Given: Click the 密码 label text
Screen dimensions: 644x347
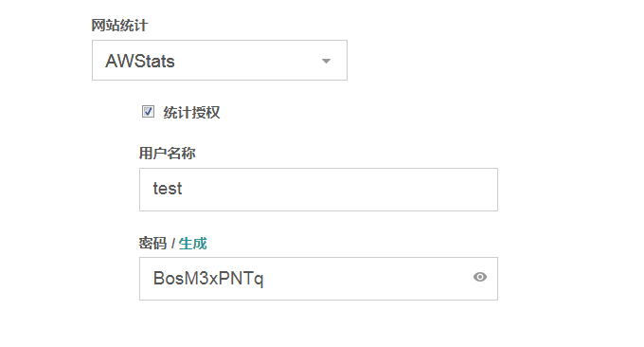Looking at the screenshot, I should 152,244.
